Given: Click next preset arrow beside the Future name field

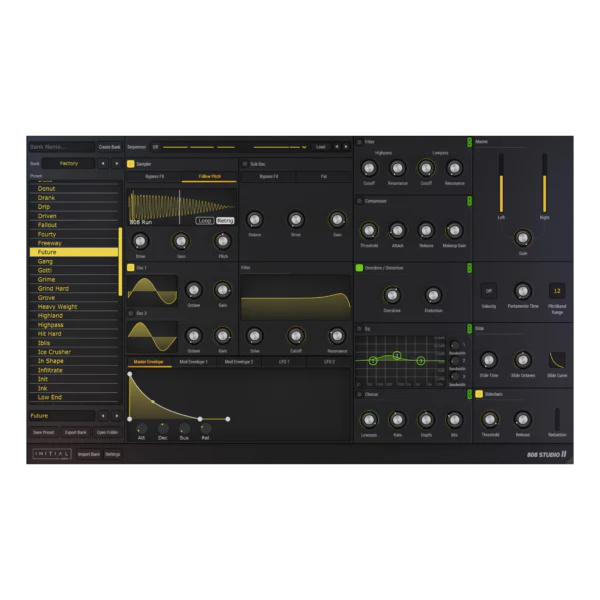Looking at the screenshot, I should 117,416.
